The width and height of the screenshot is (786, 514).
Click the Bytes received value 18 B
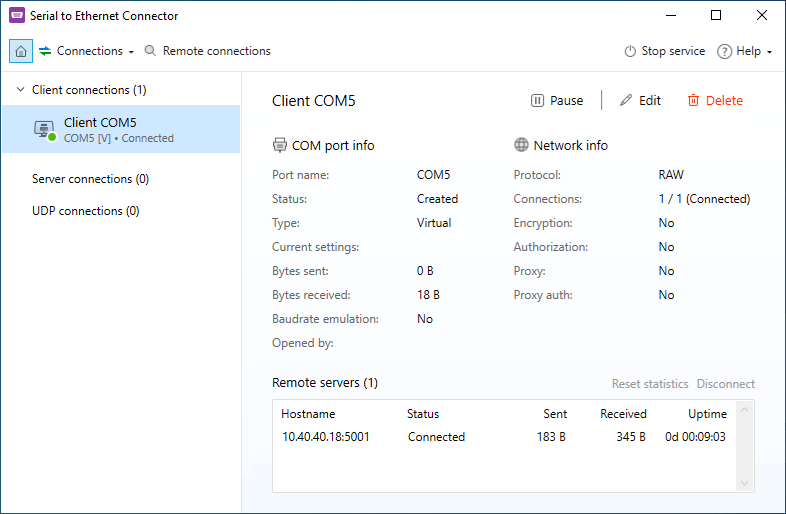tap(428, 295)
